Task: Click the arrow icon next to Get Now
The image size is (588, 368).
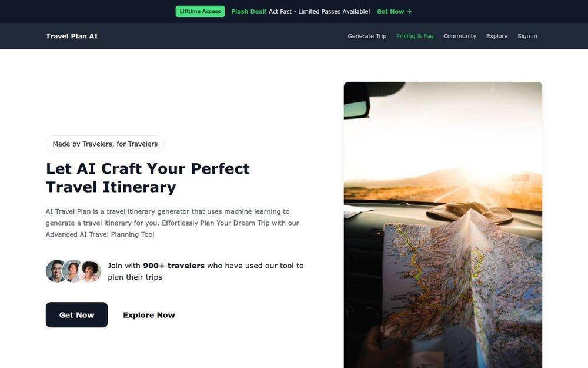Action: tap(409, 12)
